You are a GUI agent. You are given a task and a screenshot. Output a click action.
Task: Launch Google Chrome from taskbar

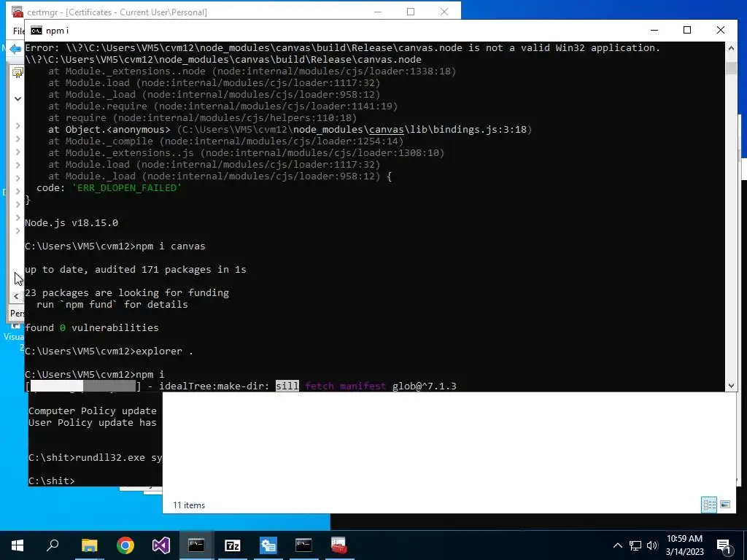pos(125,545)
